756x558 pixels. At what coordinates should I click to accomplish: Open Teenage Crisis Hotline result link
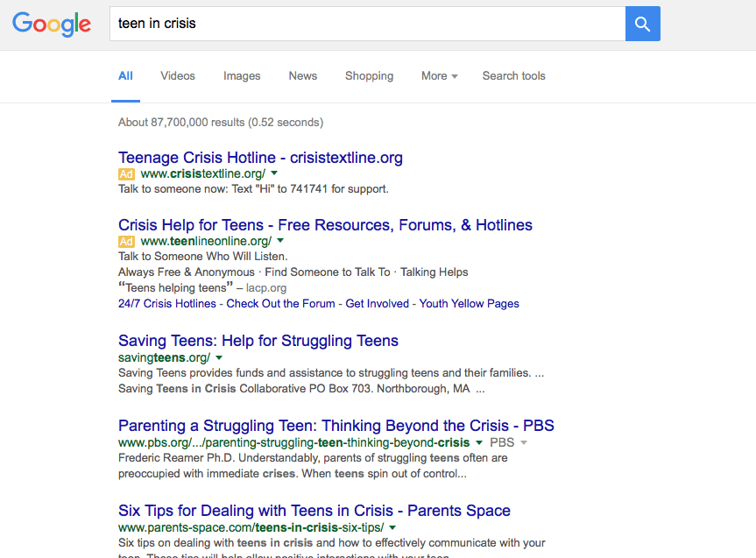pos(260,158)
